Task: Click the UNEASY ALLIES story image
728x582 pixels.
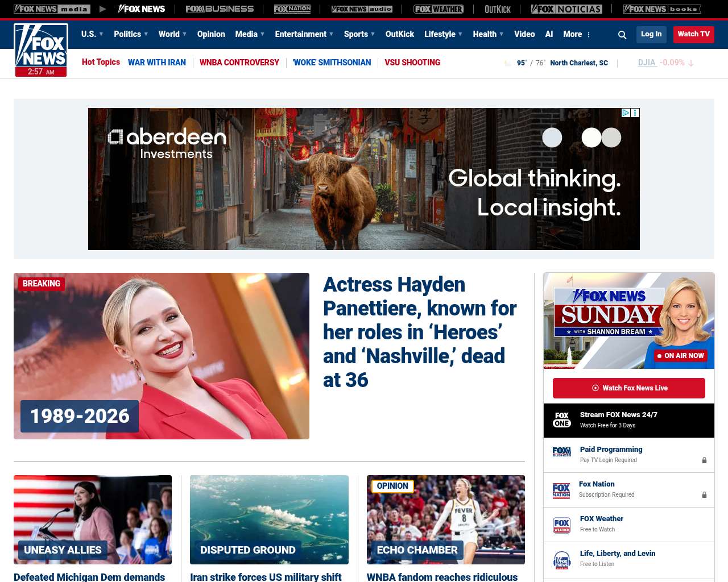Action: [93, 519]
